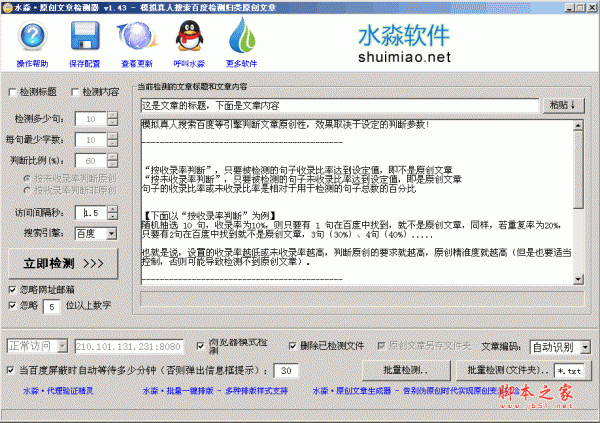Image resolution: width=600 pixels, height=423 pixels.
Task: Decrease 每句最少字数 with down arrow
Action: coord(112,143)
